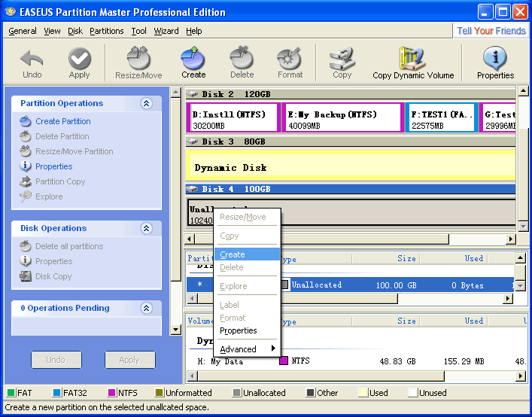Select the Resize/Move toolbar icon
This screenshot has height=417, width=532.
point(138,59)
